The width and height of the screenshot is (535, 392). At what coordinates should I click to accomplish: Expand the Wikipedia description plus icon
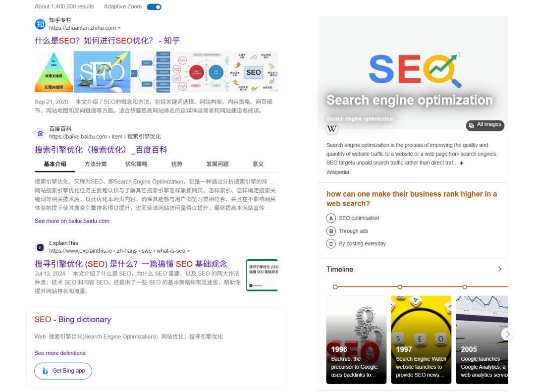461,163
